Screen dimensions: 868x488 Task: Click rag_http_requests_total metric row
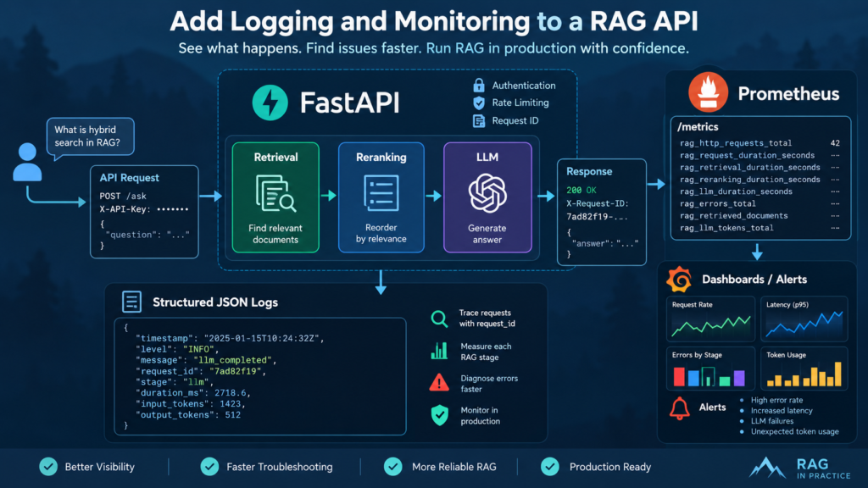click(759, 142)
